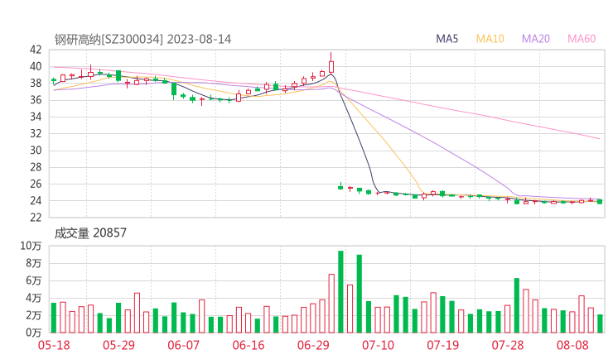Click the 6万 volume axis label
613x364 pixels.
(x=34, y=280)
